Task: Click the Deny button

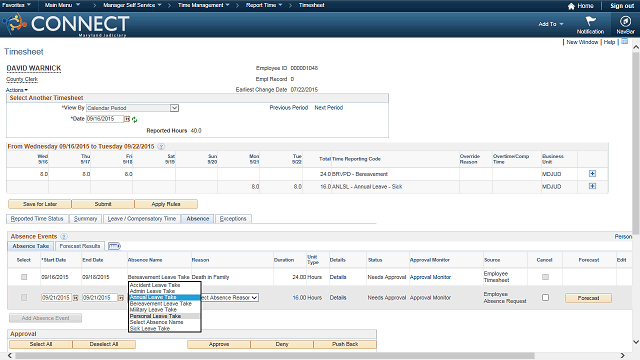Action: click(282, 344)
